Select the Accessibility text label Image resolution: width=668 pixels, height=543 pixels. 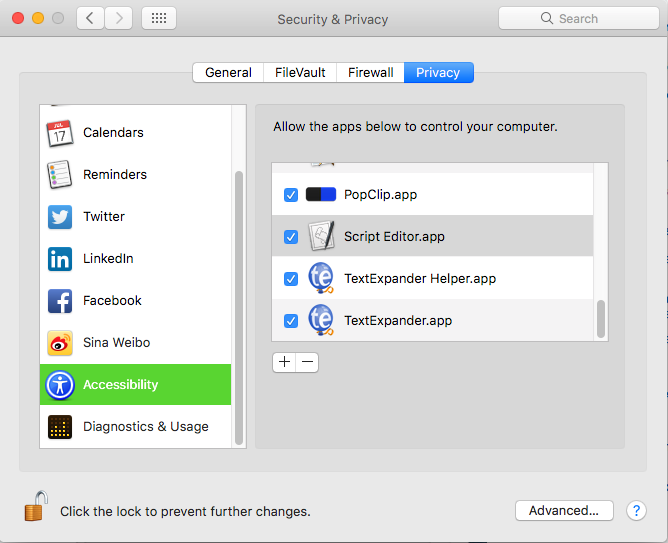(121, 385)
